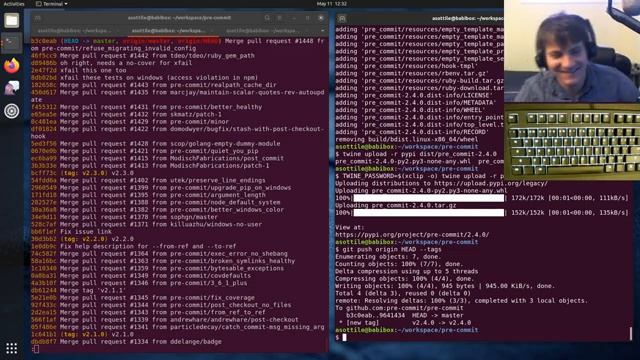Click "Merge tag 'v2.1.1'" commit line
Screen dimensions: 640x360
(x=78, y=291)
